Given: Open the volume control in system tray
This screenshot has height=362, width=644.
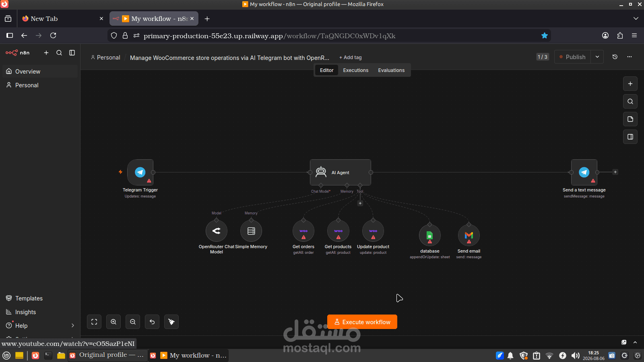Looking at the screenshot, I should pyautogui.click(x=576, y=356).
